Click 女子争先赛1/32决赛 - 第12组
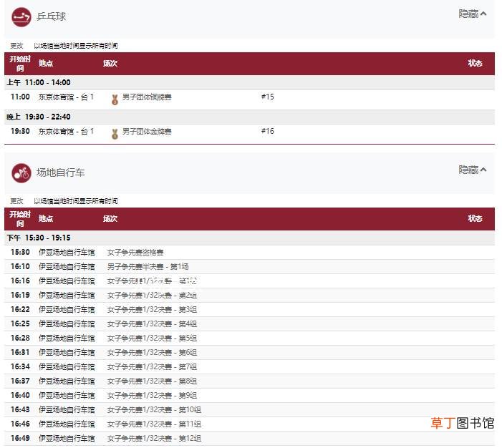This screenshot has width=502, height=448. pos(154,438)
